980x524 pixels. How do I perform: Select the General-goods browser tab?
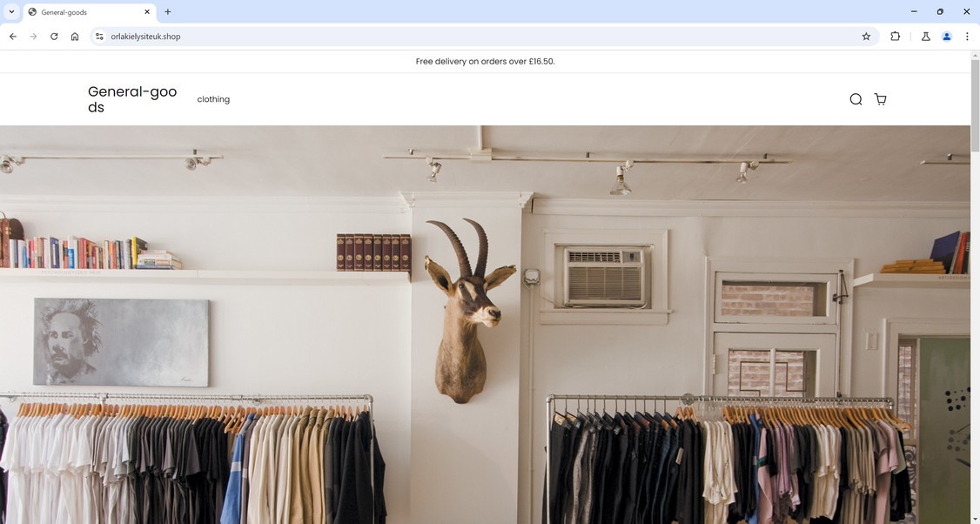click(90, 12)
